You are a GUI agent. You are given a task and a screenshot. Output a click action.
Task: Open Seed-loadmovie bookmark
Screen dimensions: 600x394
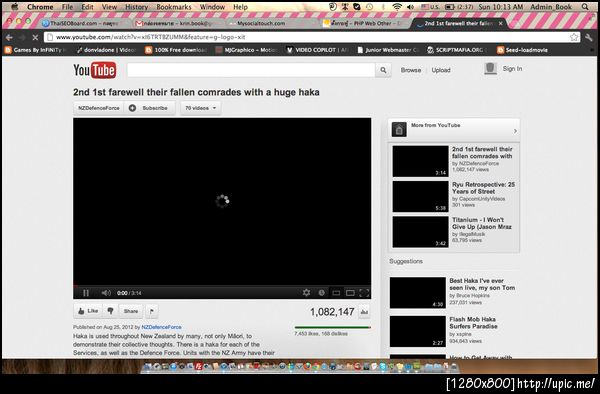(x=522, y=50)
